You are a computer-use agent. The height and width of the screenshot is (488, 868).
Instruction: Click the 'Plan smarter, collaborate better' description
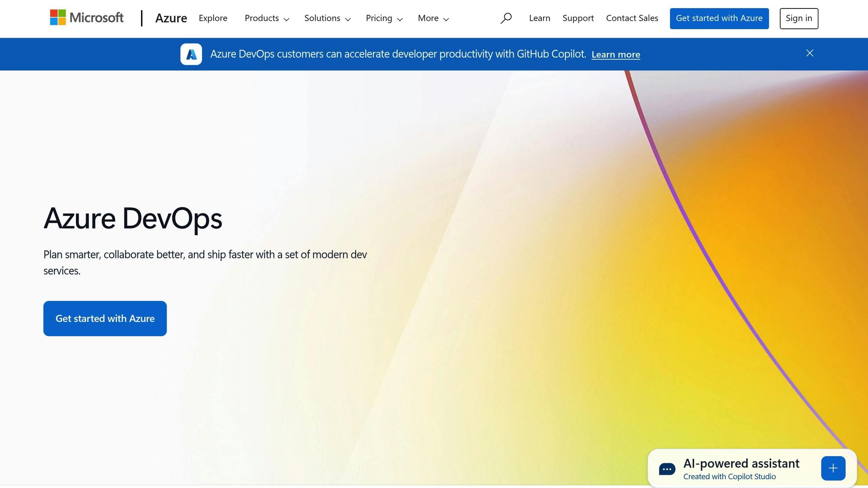[205, 263]
